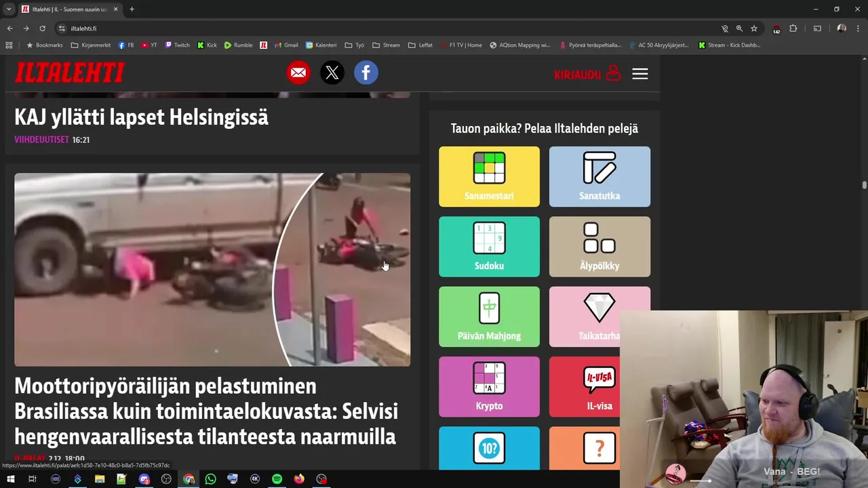The image size is (868, 488).
Task: Click the Iltalehti logo
Action: click(70, 73)
